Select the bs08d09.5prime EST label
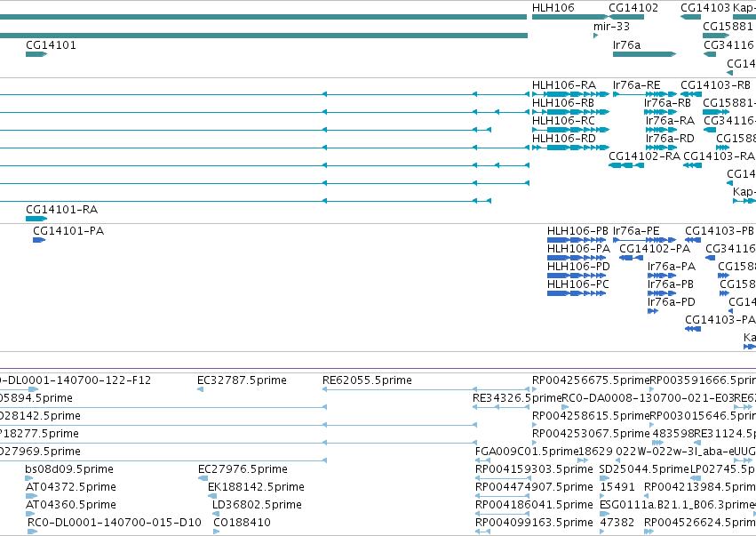This screenshot has height=536, width=756. [69, 469]
